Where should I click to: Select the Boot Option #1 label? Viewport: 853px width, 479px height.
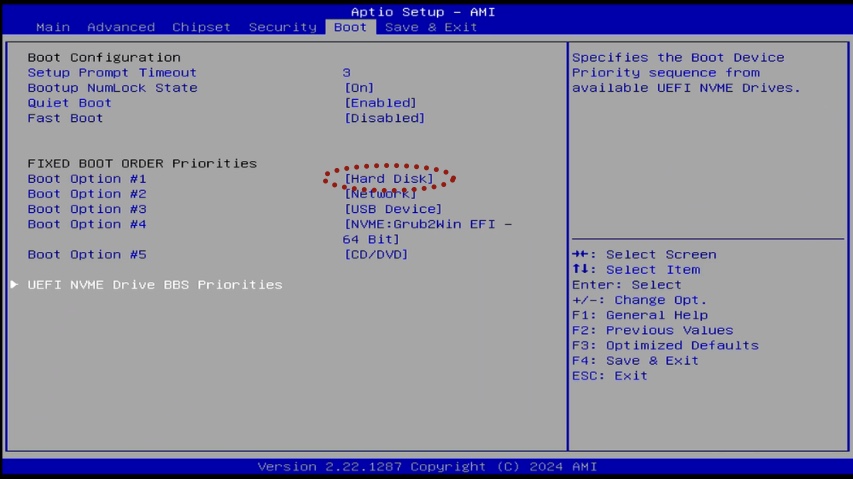click(x=86, y=178)
